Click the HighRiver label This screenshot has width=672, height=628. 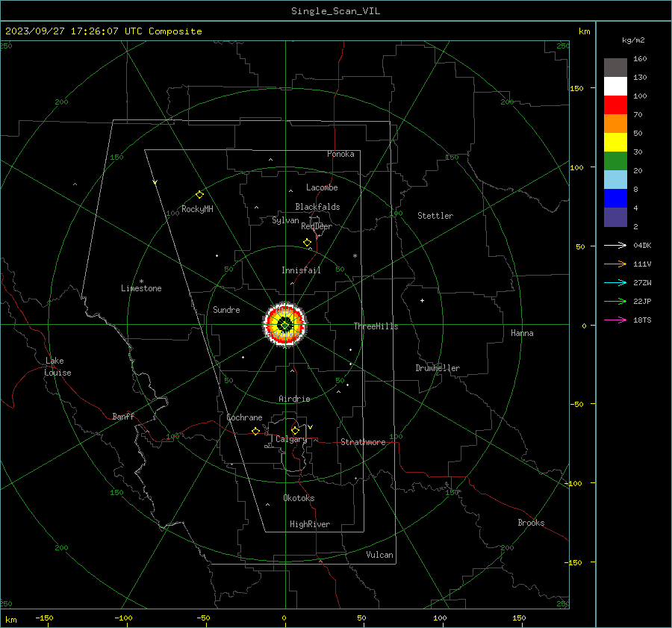pyautogui.click(x=310, y=524)
